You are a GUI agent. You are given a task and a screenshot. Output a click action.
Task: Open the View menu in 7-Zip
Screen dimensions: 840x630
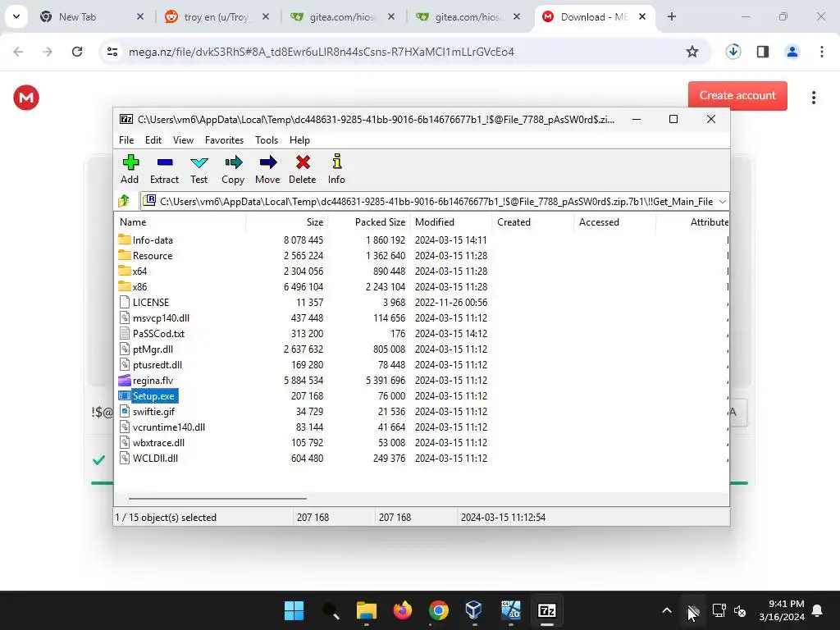183,139
